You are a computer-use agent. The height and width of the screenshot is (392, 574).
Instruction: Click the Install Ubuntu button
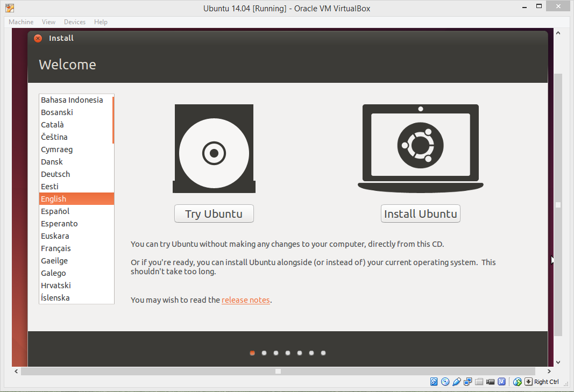[x=420, y=213]
